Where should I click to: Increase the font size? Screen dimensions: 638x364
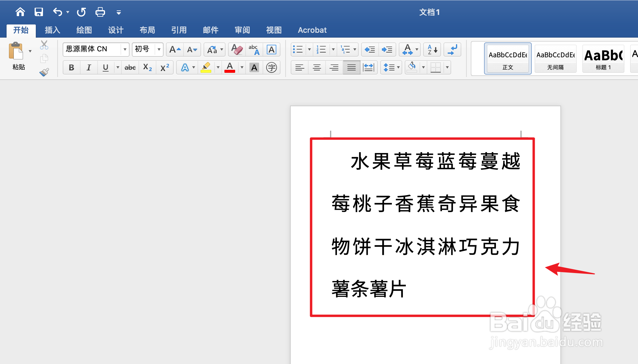click(175, 50)
